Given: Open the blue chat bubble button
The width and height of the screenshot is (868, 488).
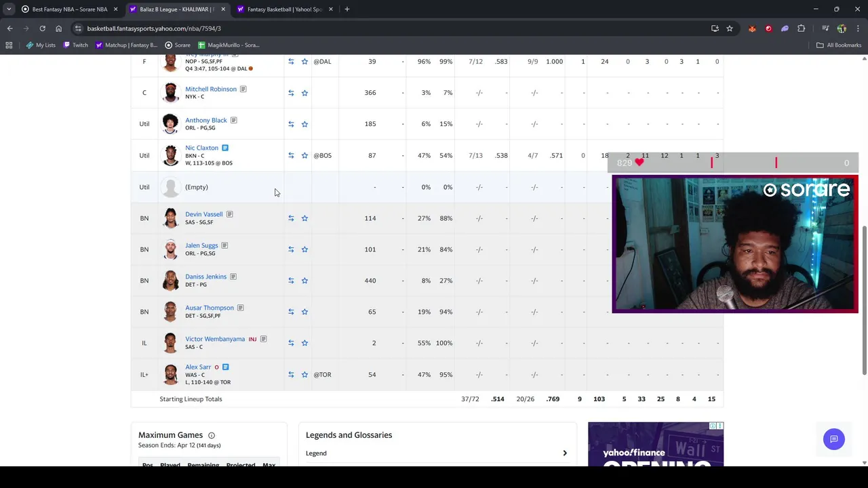Looking at the screenshot, I should click(x=834, y=439).
